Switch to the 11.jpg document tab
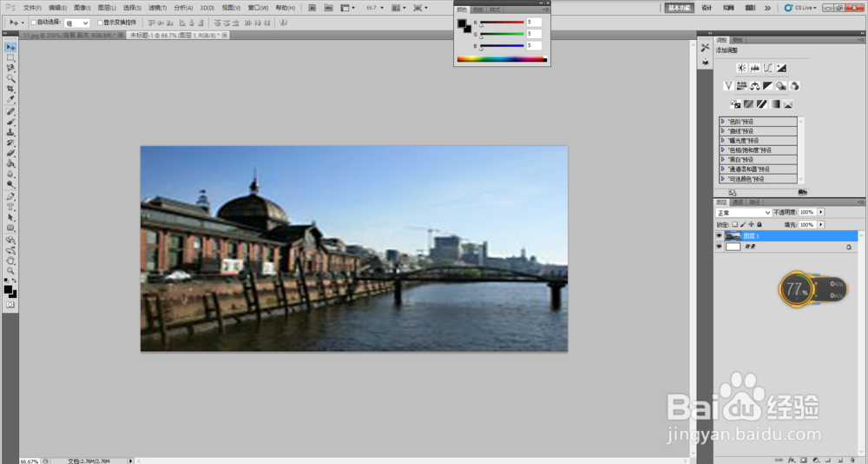Viewport: 868px width, 464px height. 72,35
